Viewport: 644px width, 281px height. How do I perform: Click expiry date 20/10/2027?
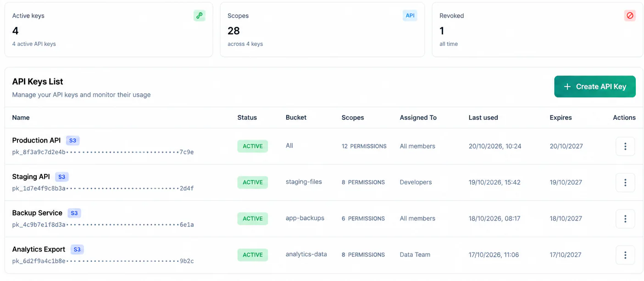coord(566,146)
